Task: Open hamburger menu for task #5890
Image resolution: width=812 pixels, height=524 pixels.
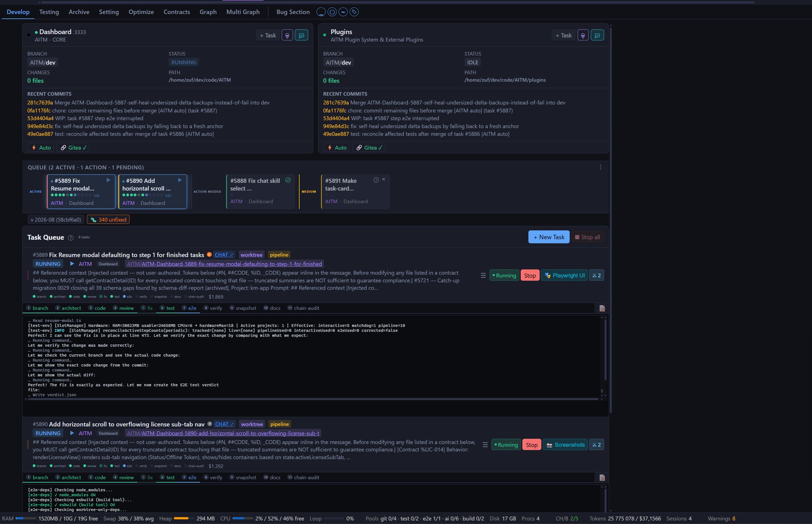Action: pyautogui.click(x=485, y=445)
